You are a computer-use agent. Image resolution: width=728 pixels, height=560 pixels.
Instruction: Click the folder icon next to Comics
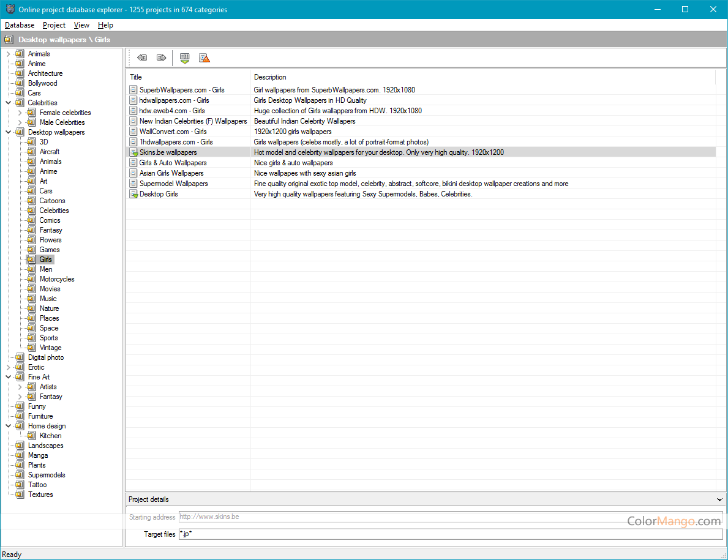31,220
